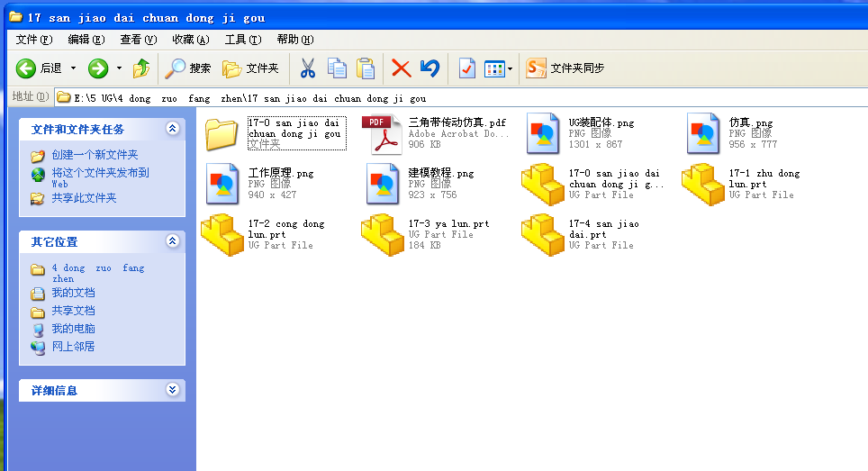Go up one folder level

141,68
